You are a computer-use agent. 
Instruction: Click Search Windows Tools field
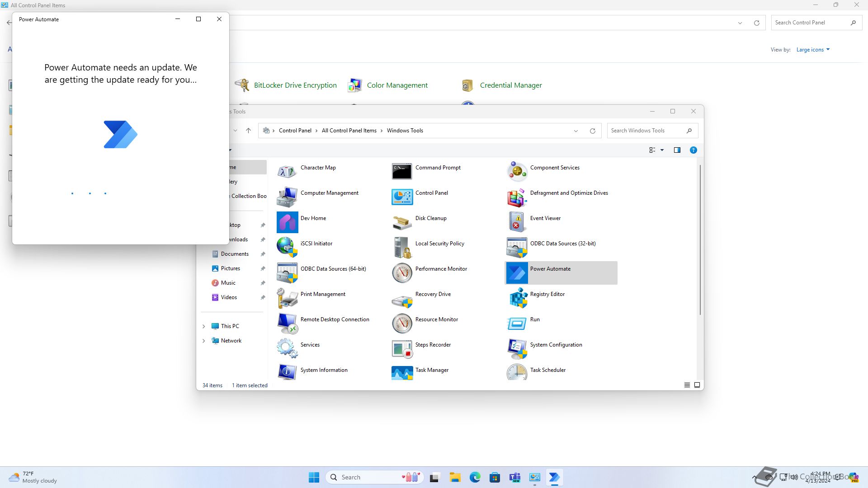652,131
